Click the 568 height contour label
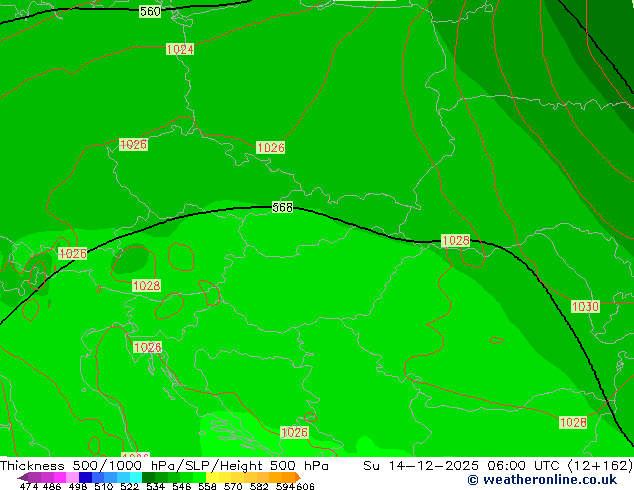This screenshot has width=634, height=490. [282, 207]
